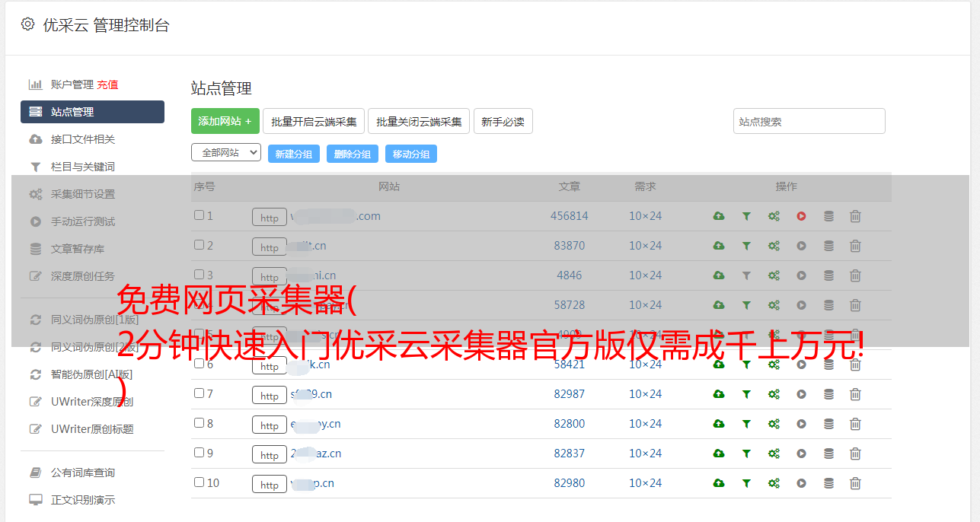
Task: Tick the checkbox for site row 7
Action: (x=199, y=393)
